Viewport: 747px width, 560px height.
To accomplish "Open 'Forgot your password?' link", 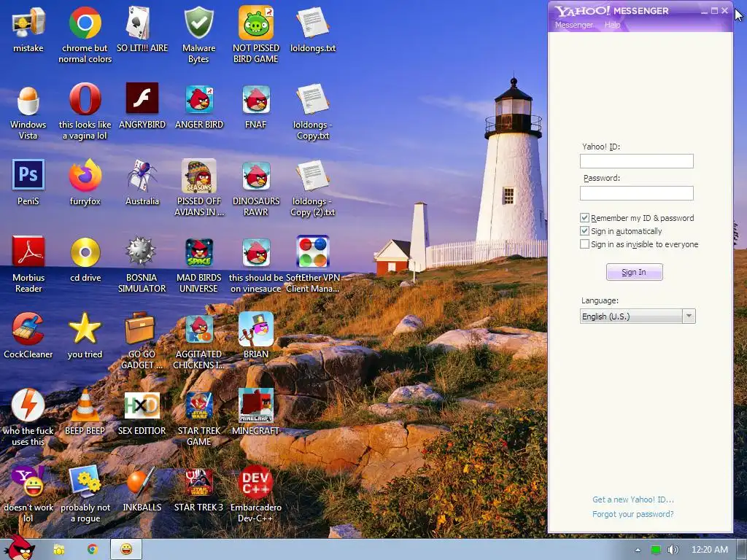I will click(x=632, y=514).
